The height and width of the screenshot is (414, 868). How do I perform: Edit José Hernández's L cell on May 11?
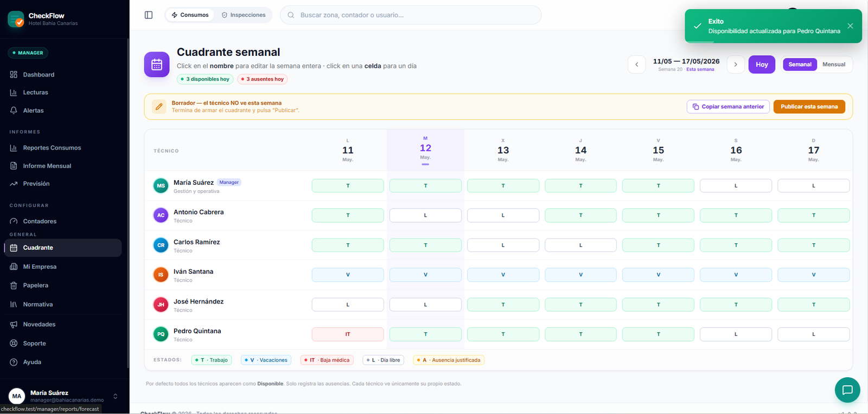348,305
